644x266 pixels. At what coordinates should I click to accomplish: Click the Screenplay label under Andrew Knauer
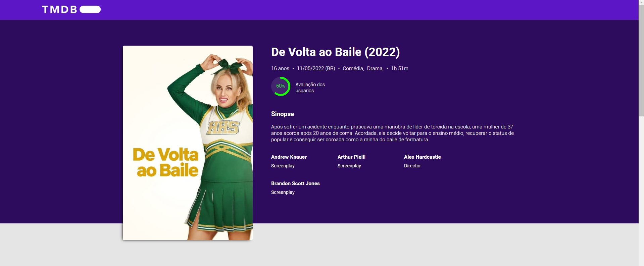(x=283, y=166)
